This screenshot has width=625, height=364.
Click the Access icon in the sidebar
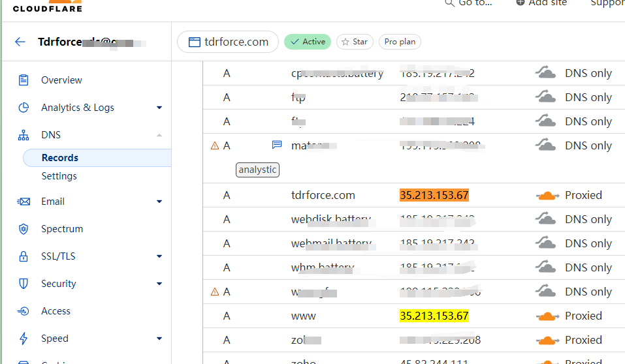[x=24, y=311]
